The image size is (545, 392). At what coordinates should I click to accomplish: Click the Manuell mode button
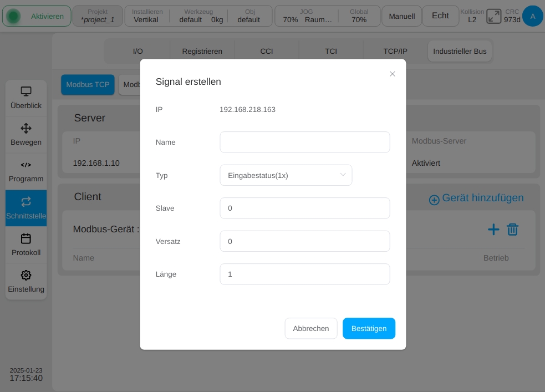click(402, 16)
